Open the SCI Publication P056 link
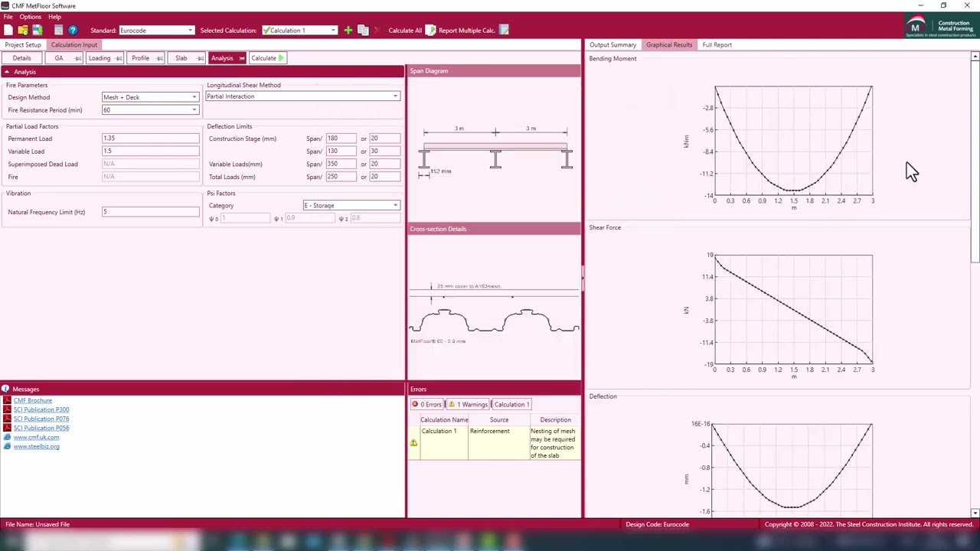The image size is (980, 551). click(x=41, y=428)
